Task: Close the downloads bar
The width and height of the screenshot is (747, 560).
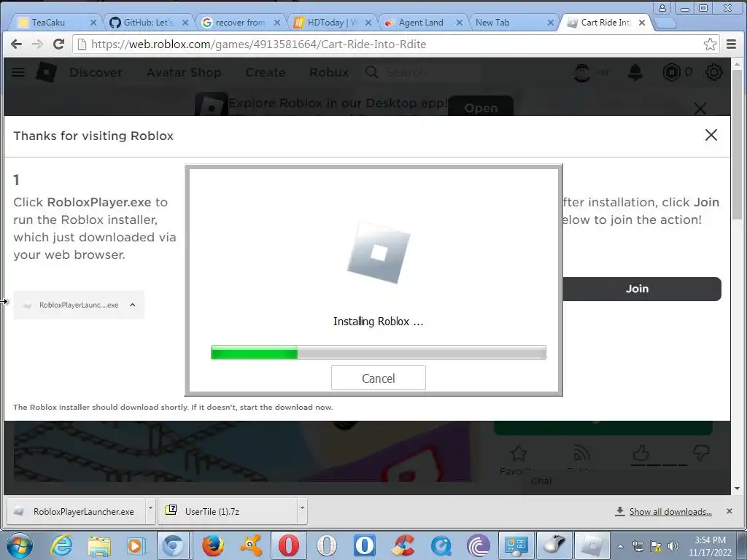Action: tap(729, 511)
